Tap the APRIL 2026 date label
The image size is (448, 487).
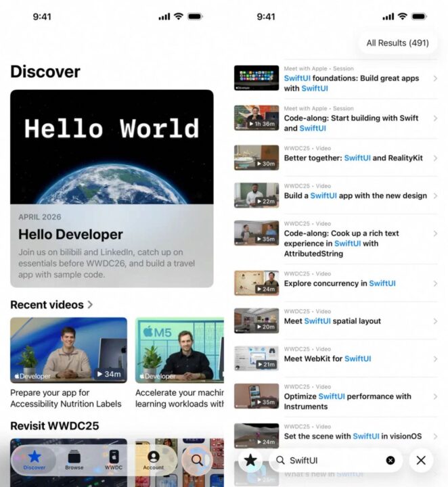[x=40, y=217]
